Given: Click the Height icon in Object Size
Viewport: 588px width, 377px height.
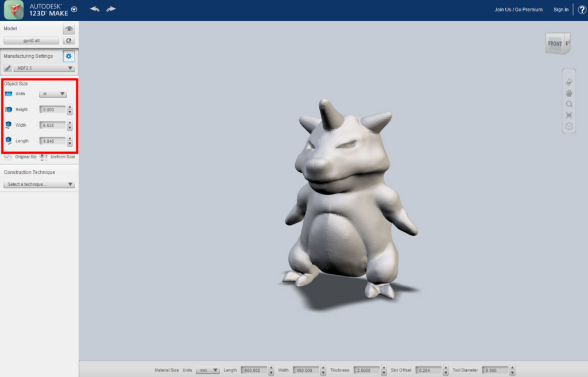Looking at the screenshot, I should 8,110.
